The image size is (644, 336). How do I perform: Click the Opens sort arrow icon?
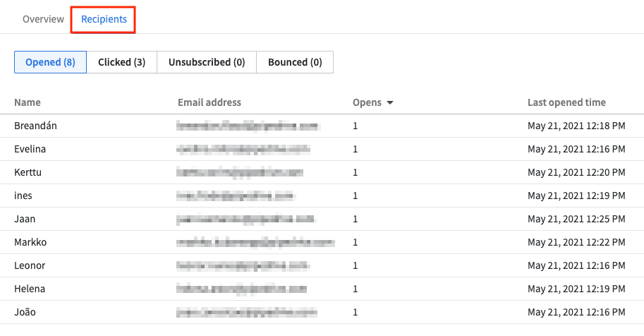coord(389,103)
